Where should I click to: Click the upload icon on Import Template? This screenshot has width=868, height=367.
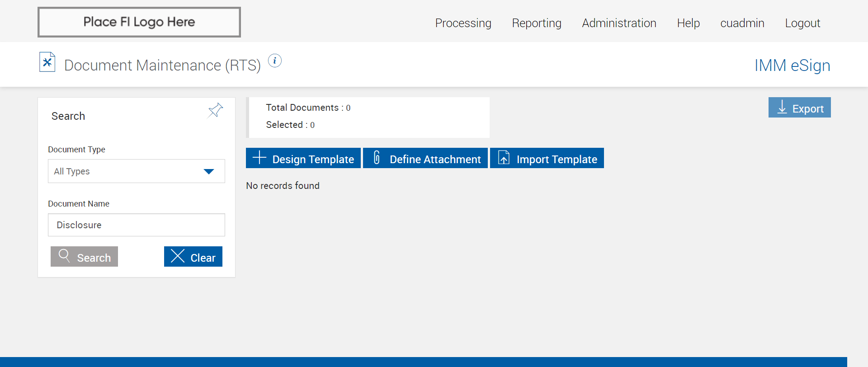(504, 158)
